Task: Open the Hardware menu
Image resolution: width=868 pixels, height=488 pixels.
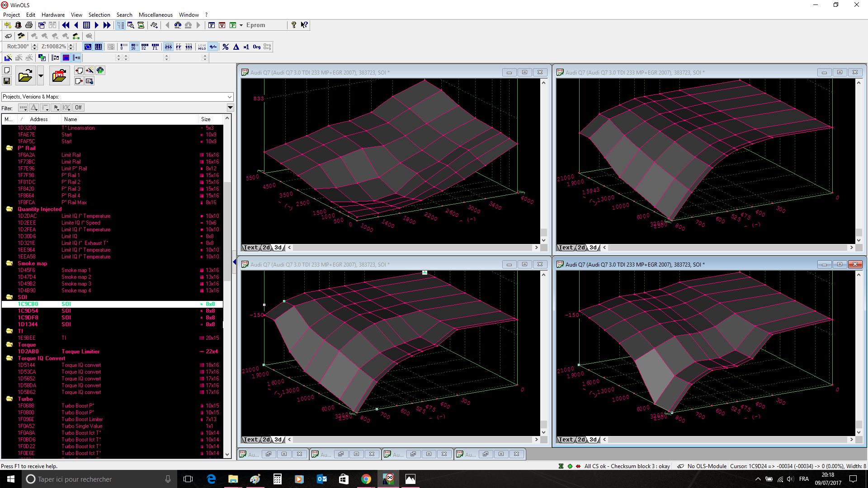Action: tap(53, 15)
